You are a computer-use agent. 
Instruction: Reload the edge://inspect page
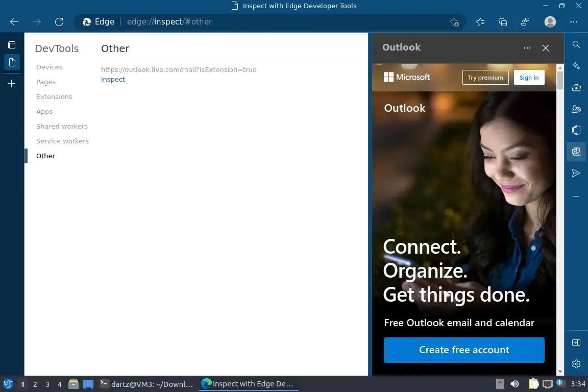point(59,22)
